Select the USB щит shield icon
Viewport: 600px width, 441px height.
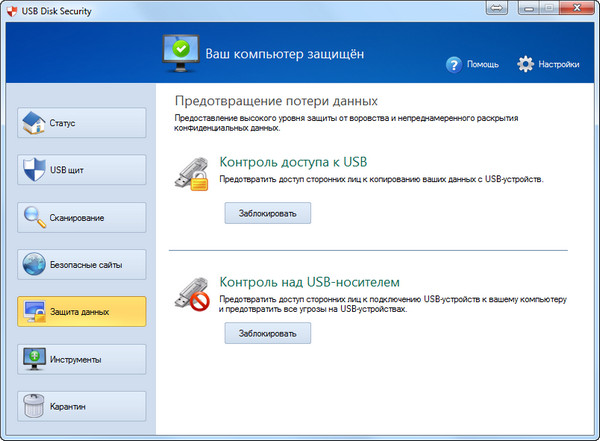pos(34,170)
